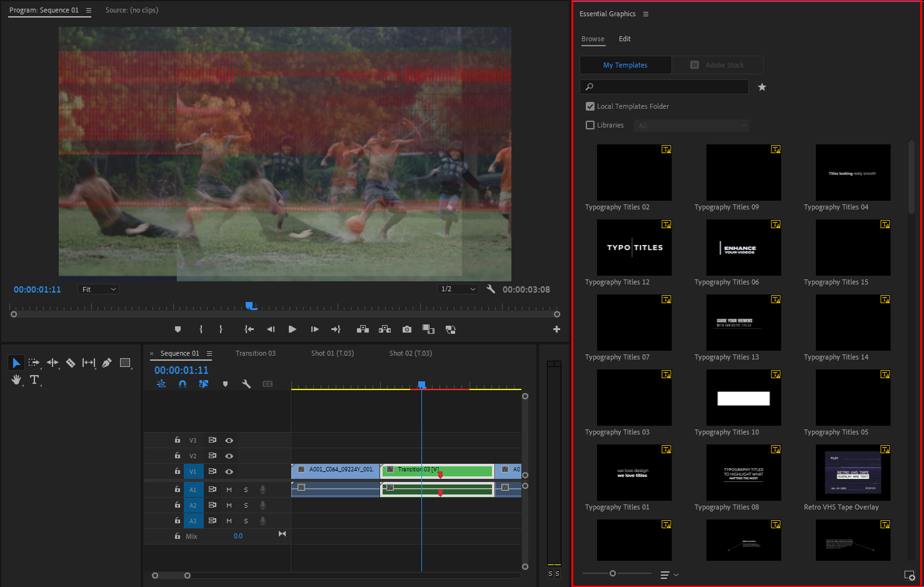This screenshot has width=924, height=587.
Task: Hide video track V1 output
Action: pos(229,471)
